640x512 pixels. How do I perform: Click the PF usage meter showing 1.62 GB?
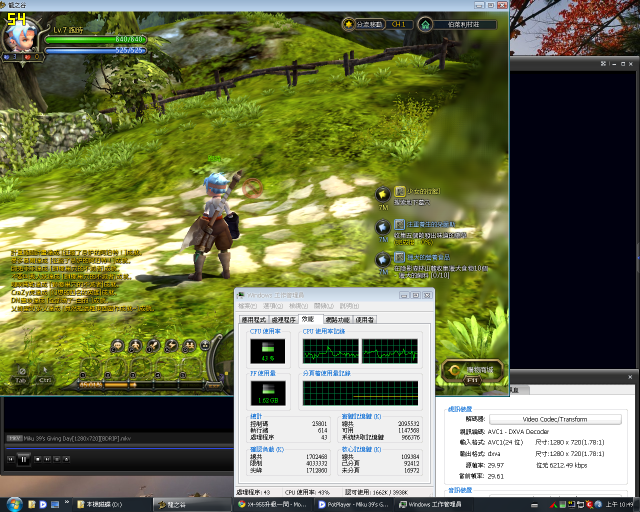click(268, 393)
